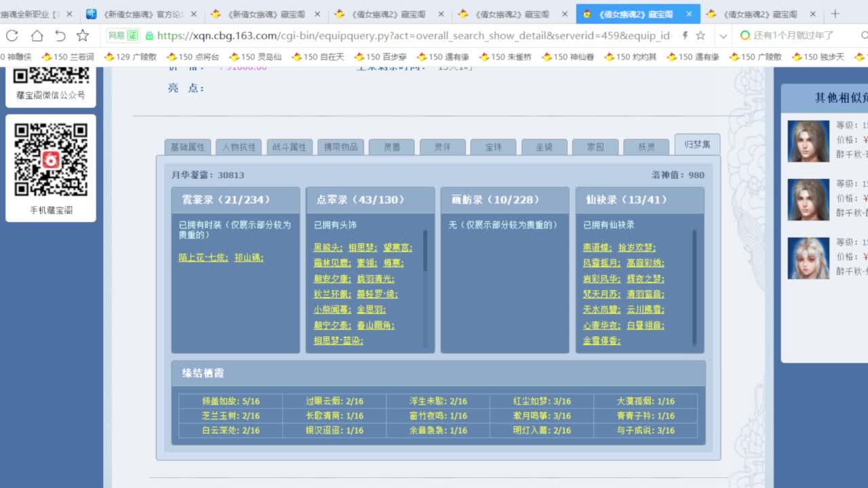Click the 金思羽 headwear link
Screen dimensions: 868x488
[371, 310]
